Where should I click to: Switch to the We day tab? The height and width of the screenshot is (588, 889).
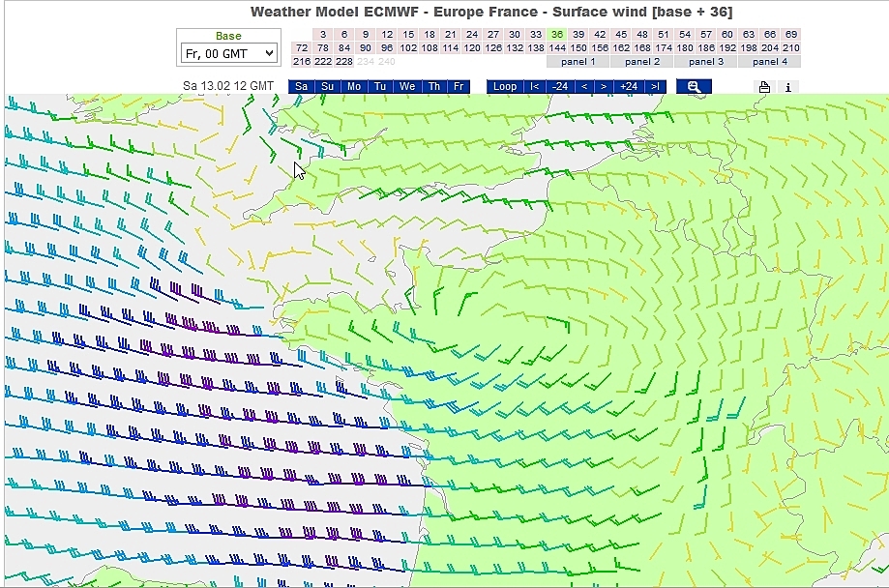point(407,86)
